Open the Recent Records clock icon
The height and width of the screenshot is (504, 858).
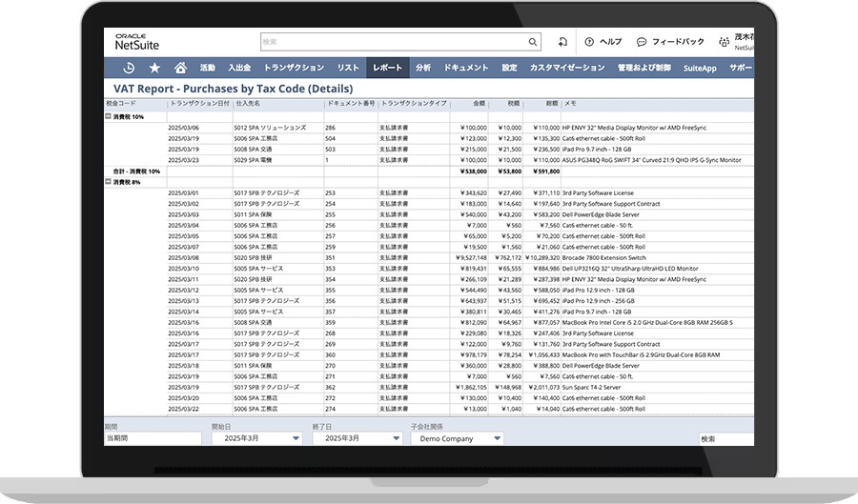coord(129,68)
